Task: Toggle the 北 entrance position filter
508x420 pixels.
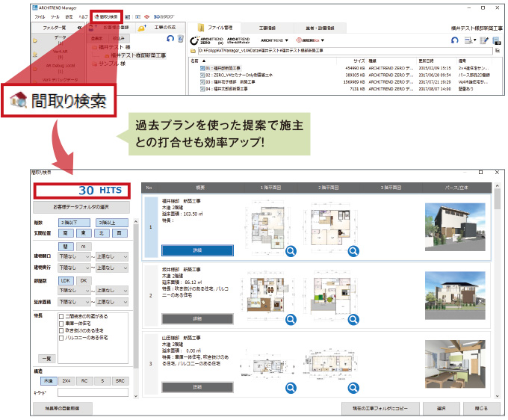Action: (102, 233)
